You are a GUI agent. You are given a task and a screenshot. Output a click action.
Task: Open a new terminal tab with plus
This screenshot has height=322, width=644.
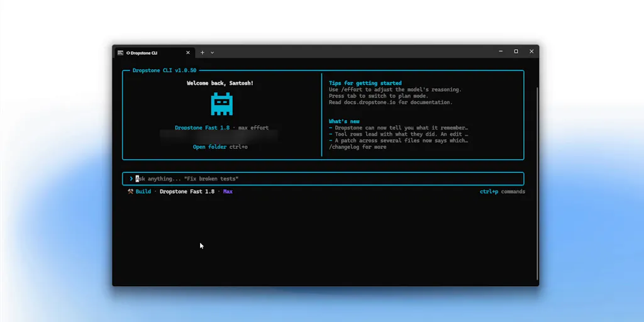click(202, 53)
